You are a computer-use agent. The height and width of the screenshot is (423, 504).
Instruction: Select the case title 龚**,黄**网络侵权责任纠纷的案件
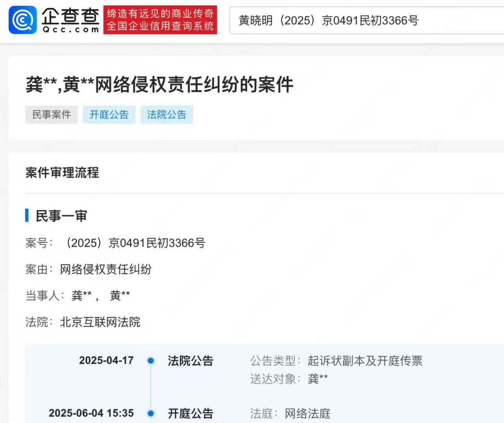(160, 84)
